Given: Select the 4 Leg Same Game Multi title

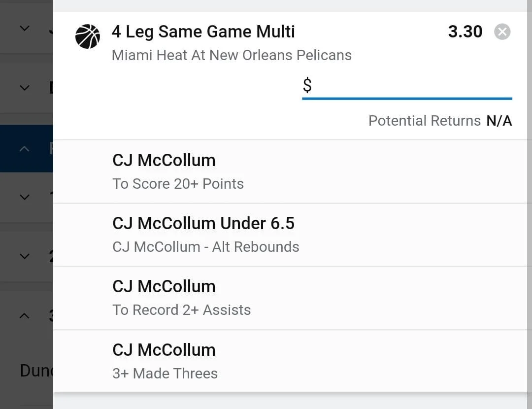Looking at the screenshot, I should (203, 32).
